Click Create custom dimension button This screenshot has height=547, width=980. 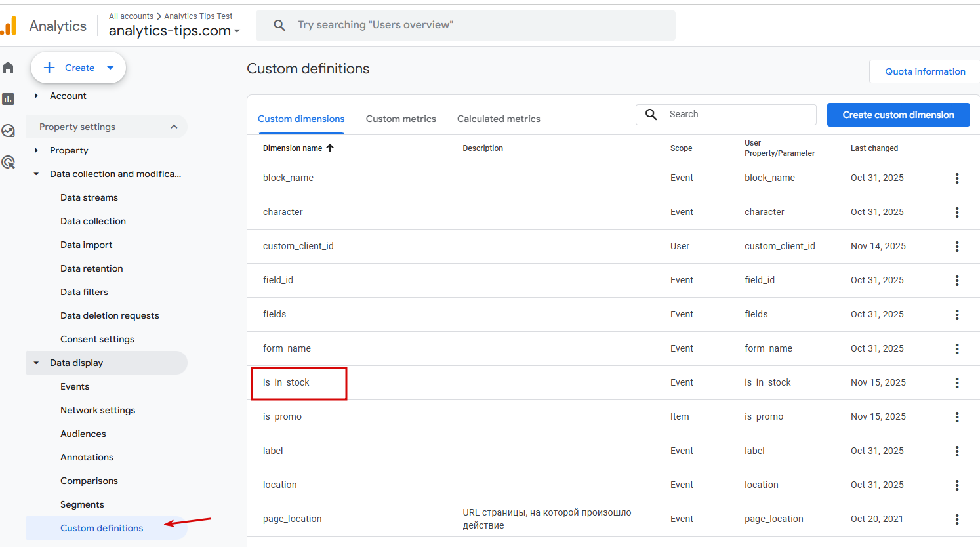[898, 115]
